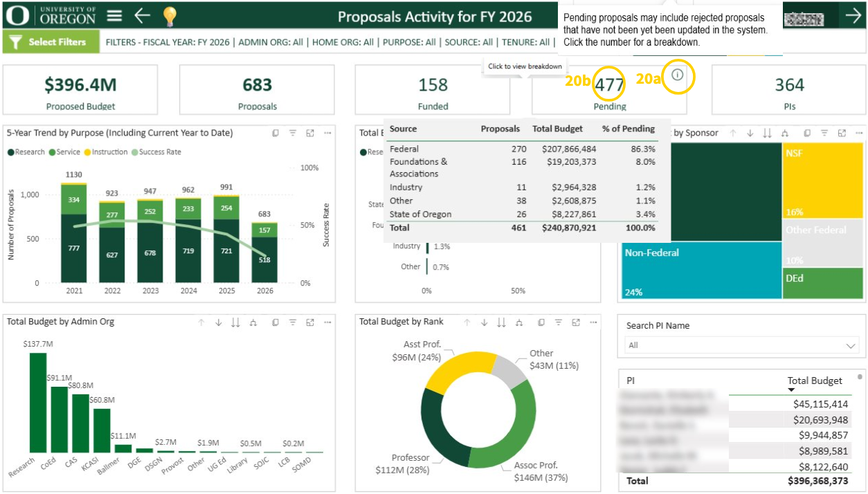Expand all down one level in Sponsor treemap

pyautogui.click(x=784, y=133)
